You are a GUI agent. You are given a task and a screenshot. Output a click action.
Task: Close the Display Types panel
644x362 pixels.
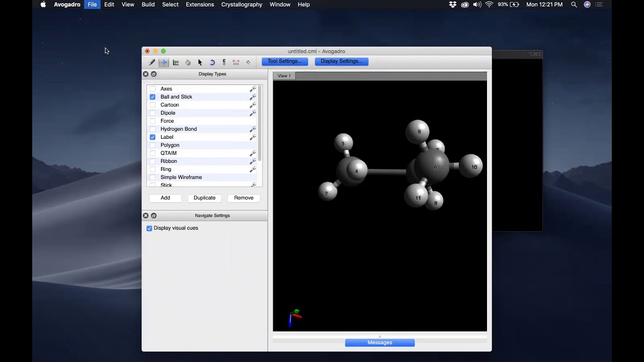tap(146, 74)
